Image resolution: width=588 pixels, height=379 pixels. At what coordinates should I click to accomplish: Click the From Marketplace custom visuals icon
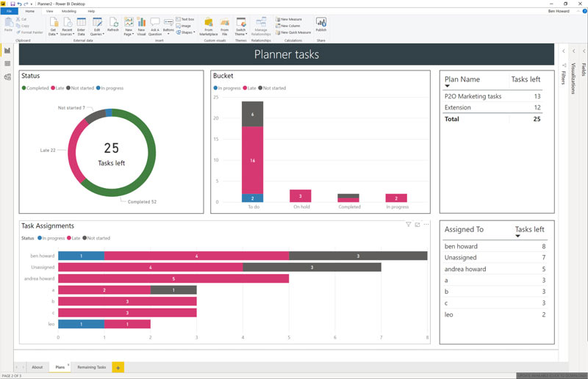tap(208, 24)
